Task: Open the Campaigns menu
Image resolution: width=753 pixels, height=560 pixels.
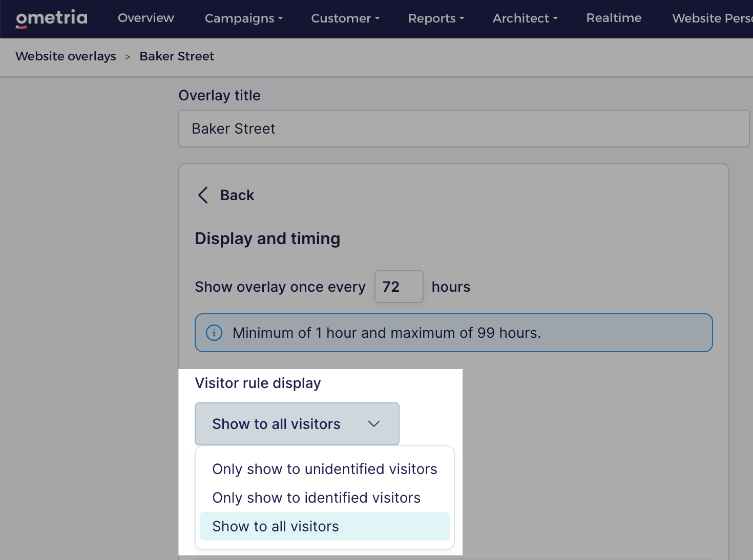Action: click(244, 18)
